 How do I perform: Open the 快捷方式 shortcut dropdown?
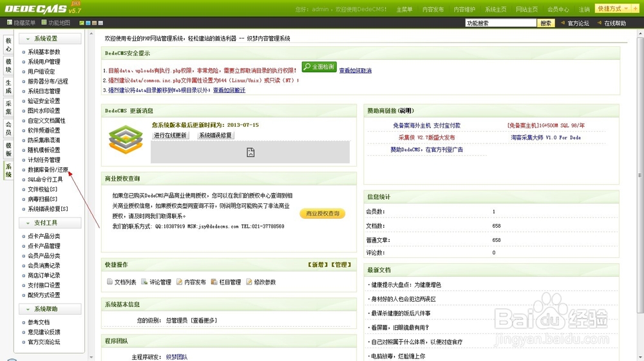(x=613, y=8)
